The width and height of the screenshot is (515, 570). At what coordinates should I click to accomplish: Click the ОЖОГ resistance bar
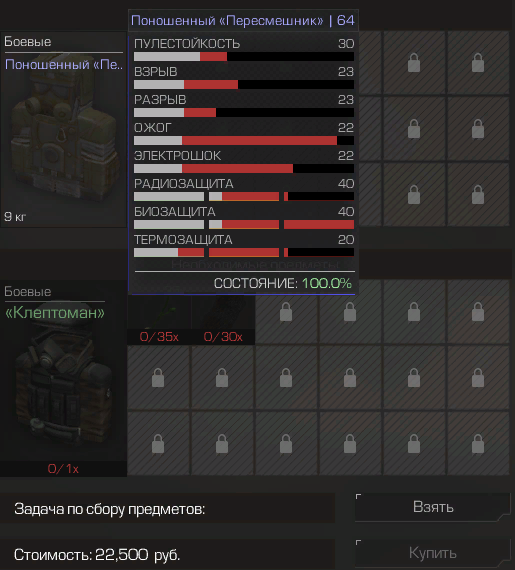pos(244,140)
